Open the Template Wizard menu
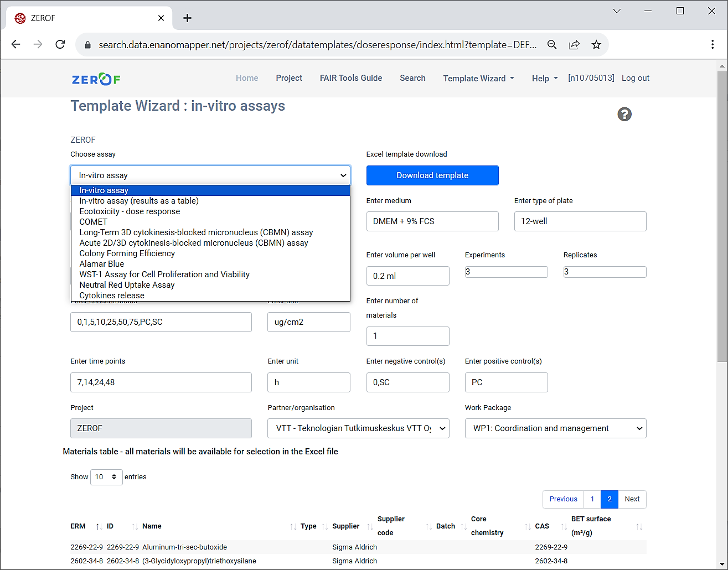728x570 pixels. click(478, 79)
